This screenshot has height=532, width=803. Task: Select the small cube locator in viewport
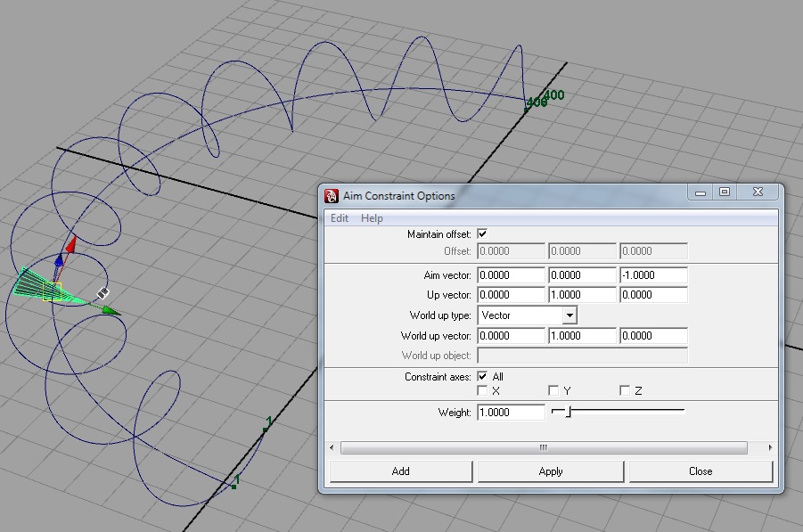pyautogui.click(x=102, y=293)
